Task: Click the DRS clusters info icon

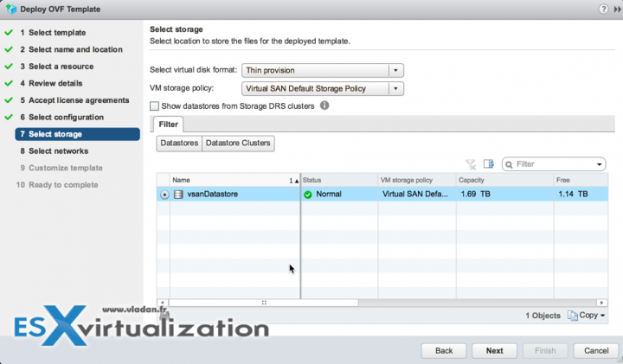Action: 324,105
